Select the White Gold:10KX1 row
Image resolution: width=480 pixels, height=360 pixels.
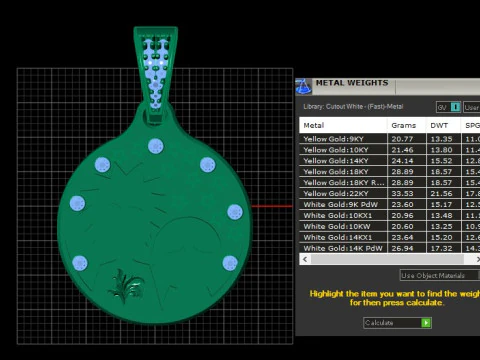tap(390, 216)
